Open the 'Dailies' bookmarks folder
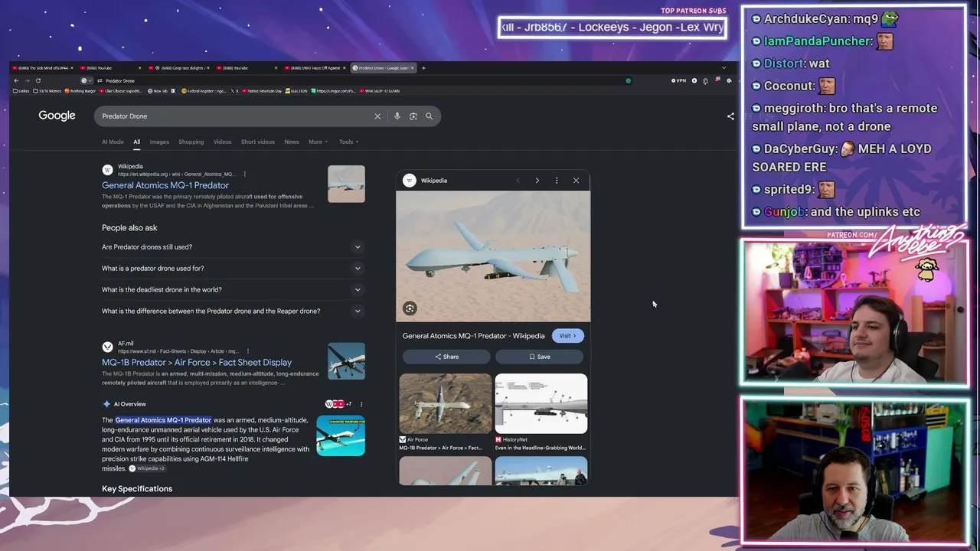The width and height of the screenshot is (980, 551). pos(21,91)
